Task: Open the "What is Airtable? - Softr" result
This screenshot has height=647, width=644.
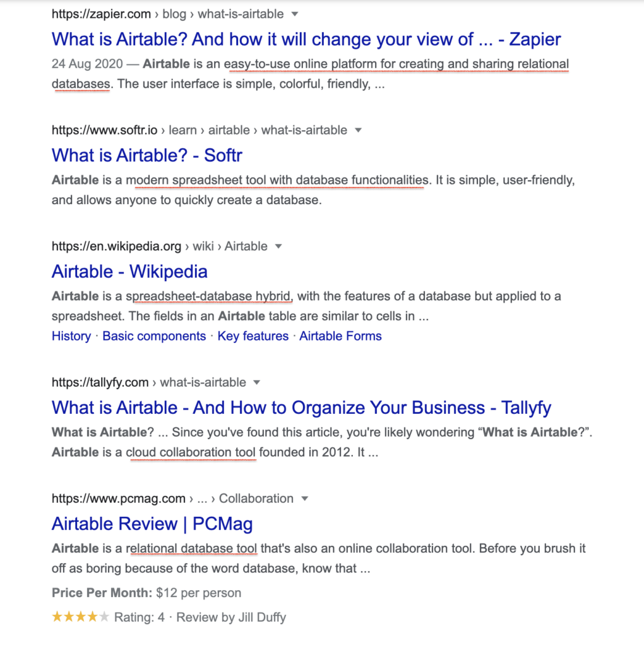Action: point(146,155)
